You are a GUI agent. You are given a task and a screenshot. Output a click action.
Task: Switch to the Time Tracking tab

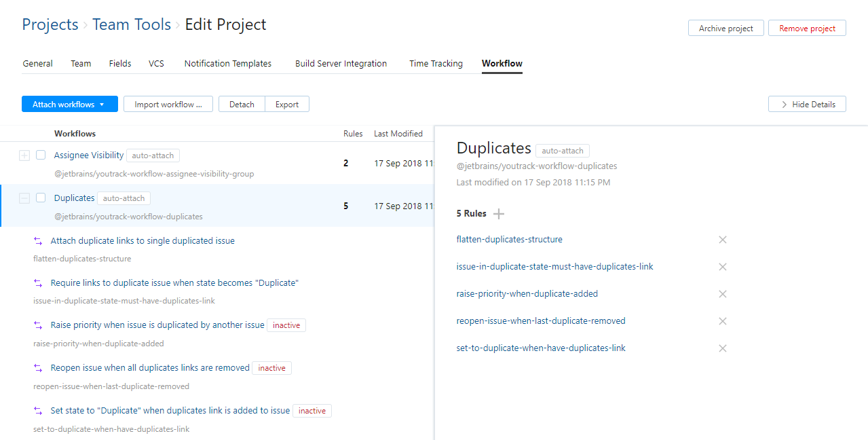[x=436, y=64]
